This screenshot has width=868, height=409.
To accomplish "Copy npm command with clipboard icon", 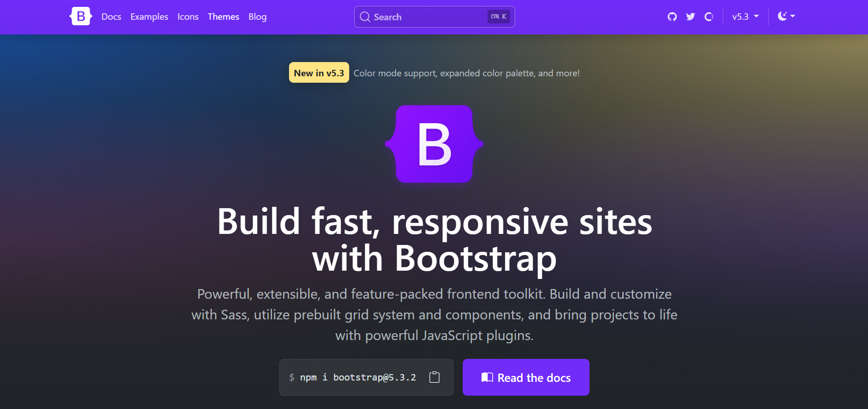I will tap(434, 377).
